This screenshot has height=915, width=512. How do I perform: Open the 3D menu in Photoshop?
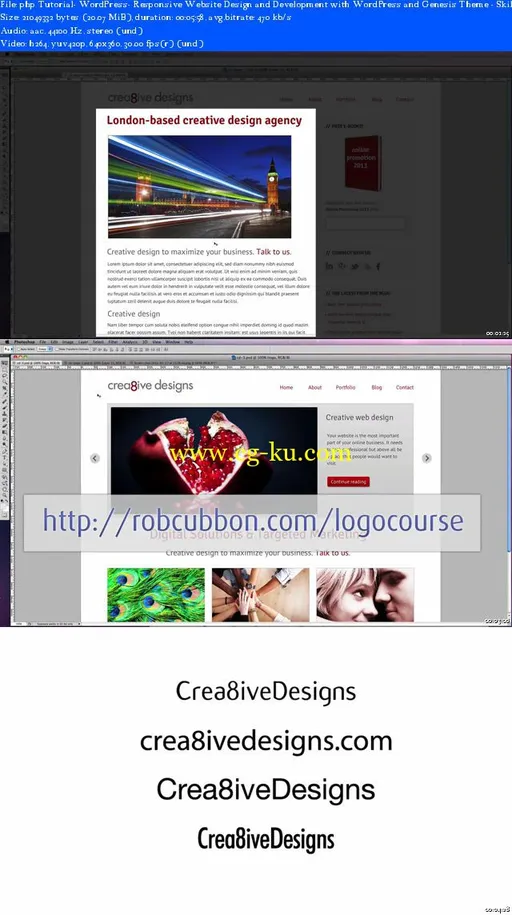tap(144, 341)
